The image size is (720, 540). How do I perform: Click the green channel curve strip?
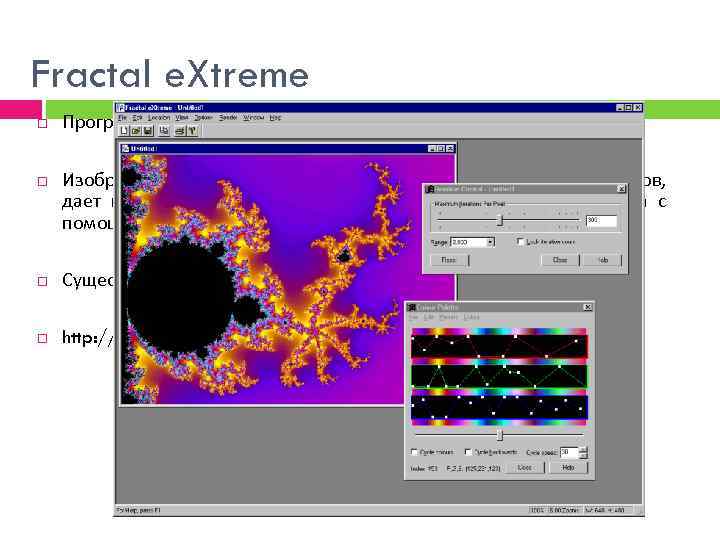click(x=499, y=376)
